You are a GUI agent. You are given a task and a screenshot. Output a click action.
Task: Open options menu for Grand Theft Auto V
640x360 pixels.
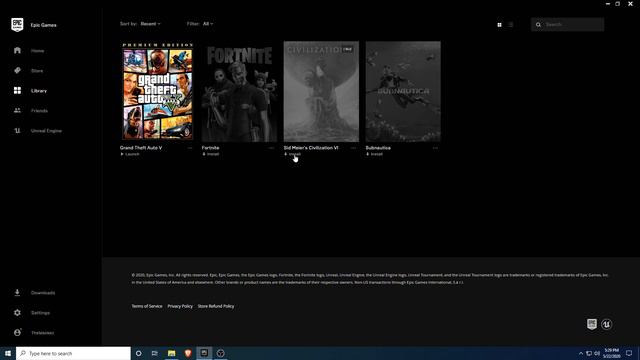tap(189, 148)
